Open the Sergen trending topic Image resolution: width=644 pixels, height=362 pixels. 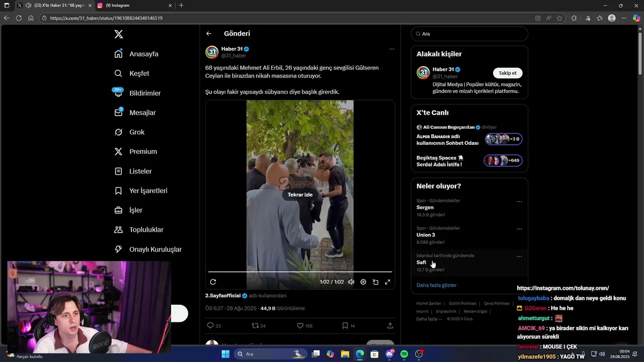(x=469, y=208)
